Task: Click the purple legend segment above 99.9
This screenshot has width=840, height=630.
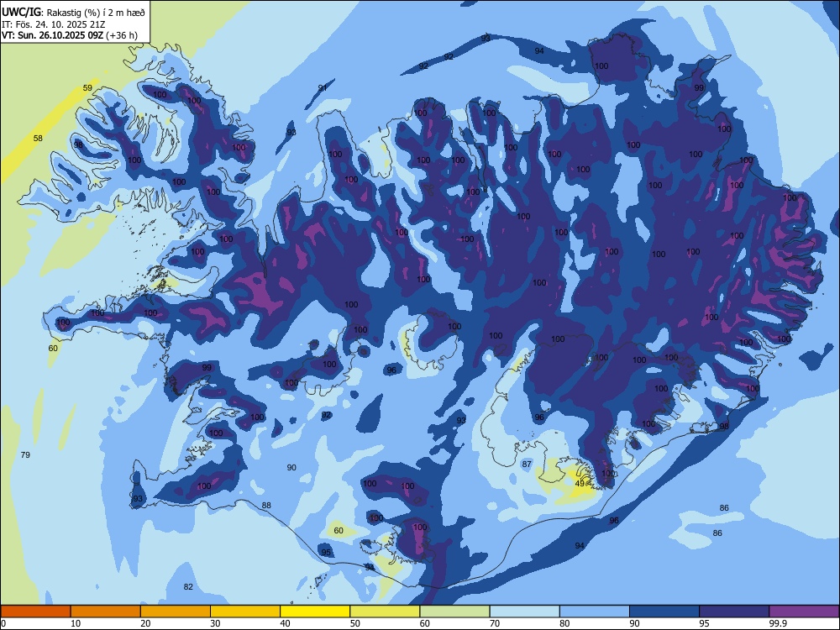Action: point(804,612)
